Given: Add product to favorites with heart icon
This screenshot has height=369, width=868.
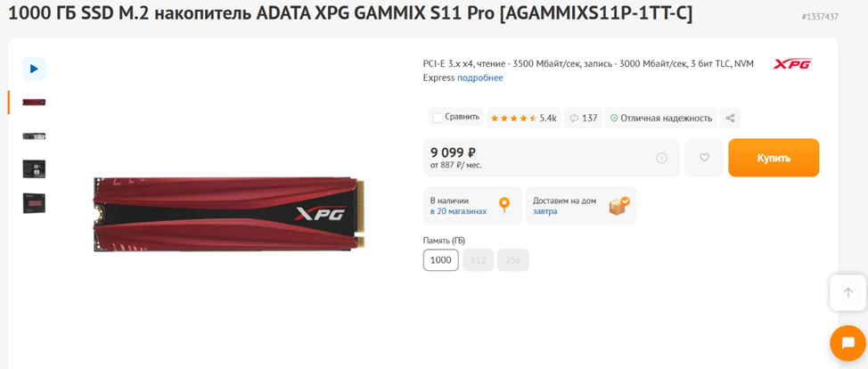Looking at the screenshot, I should click(704, 158).
